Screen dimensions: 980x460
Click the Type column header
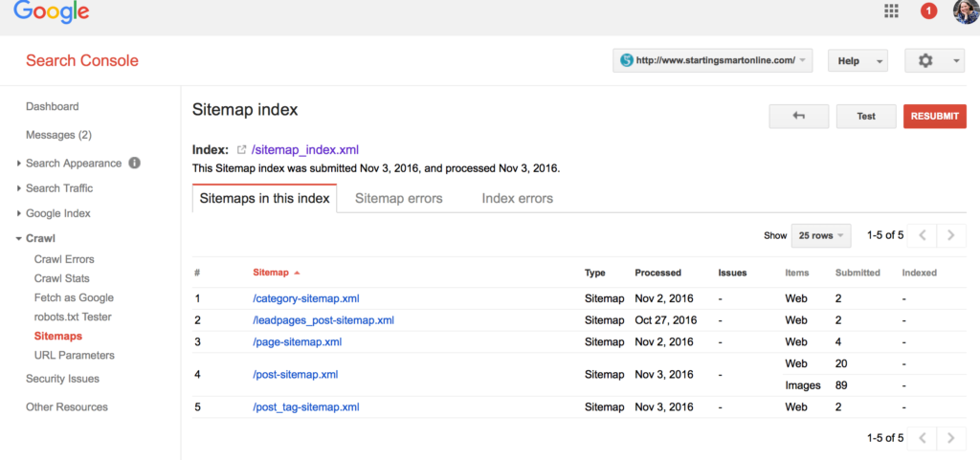pos(595,273)
